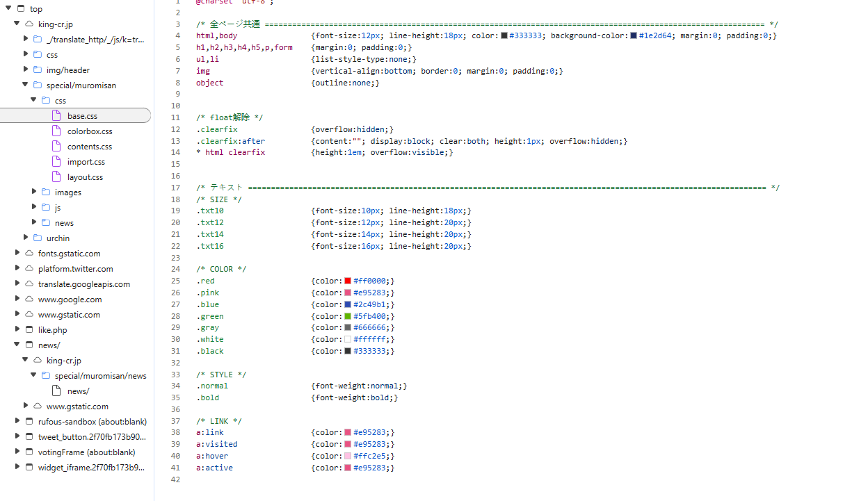Collapse the top frame tree
868x501 pixels.
tap(8, 8)
